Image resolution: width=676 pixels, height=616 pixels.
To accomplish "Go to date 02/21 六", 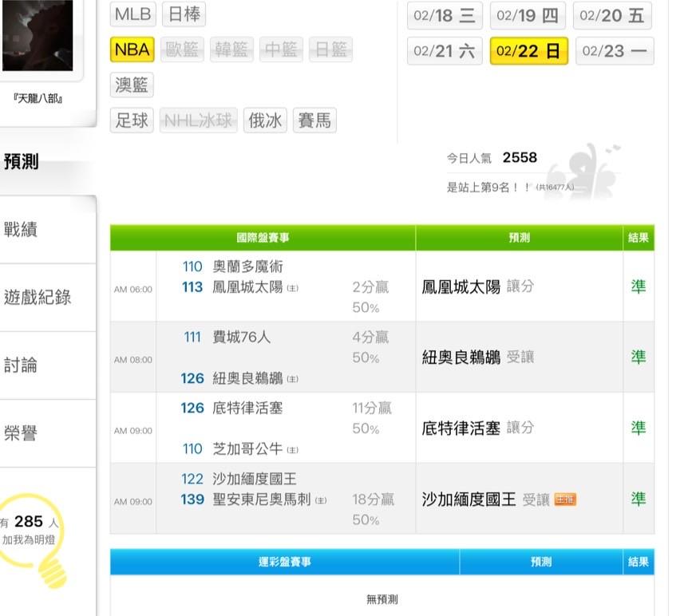I will click(x=445, y=51).
